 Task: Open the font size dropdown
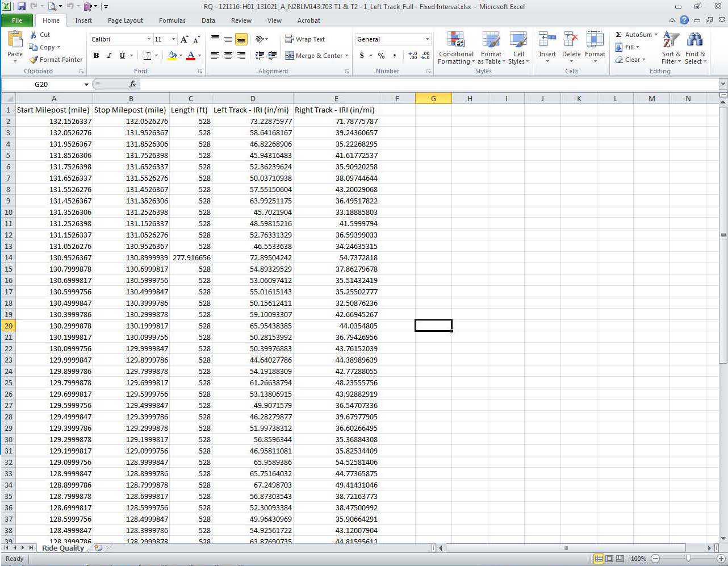coord(174,39)
